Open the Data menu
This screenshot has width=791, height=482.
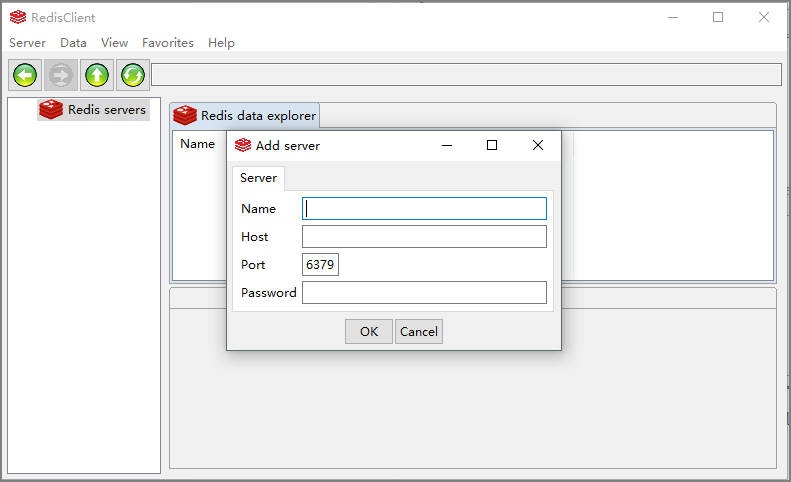73,43
